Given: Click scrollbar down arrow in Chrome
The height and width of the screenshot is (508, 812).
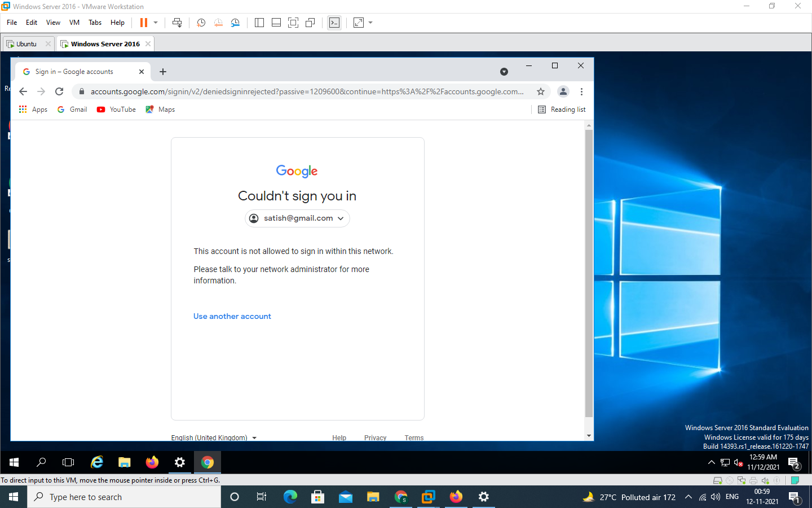Looking at the screenshot, I should 589,436.
